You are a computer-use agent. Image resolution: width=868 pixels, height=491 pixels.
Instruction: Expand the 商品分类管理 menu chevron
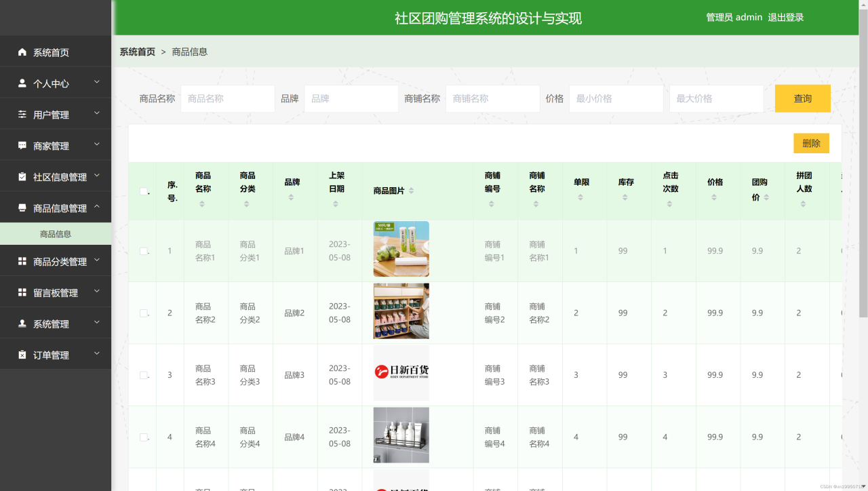[x=96, y=260]
